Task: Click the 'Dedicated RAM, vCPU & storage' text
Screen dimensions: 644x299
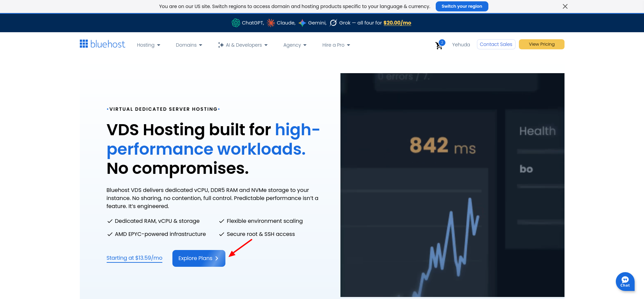Action: [157, 221]
